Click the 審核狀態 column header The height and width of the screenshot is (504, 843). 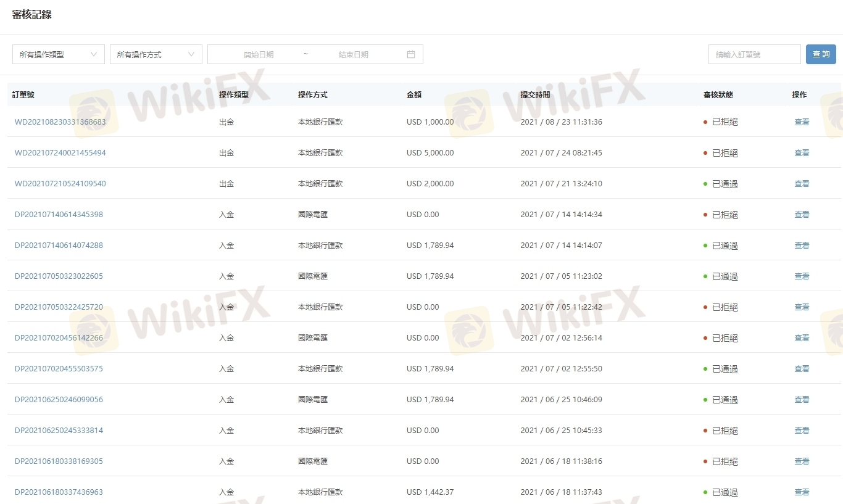[718, 95]
